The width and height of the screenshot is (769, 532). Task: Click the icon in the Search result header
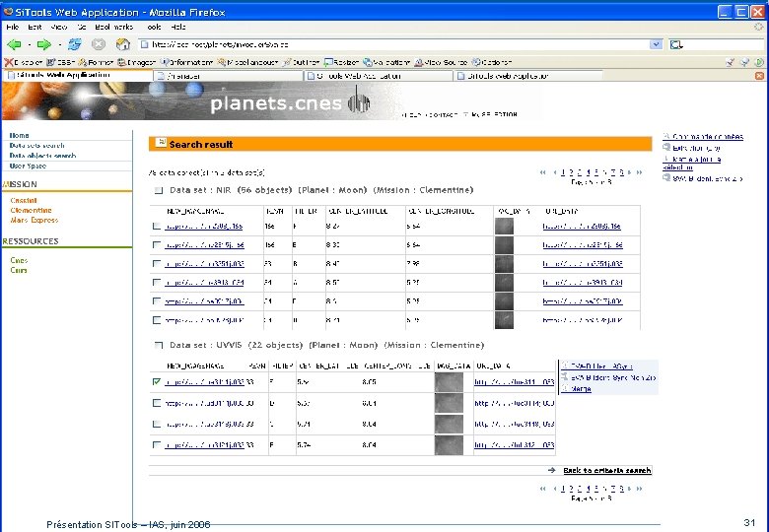tap(161, 143)
